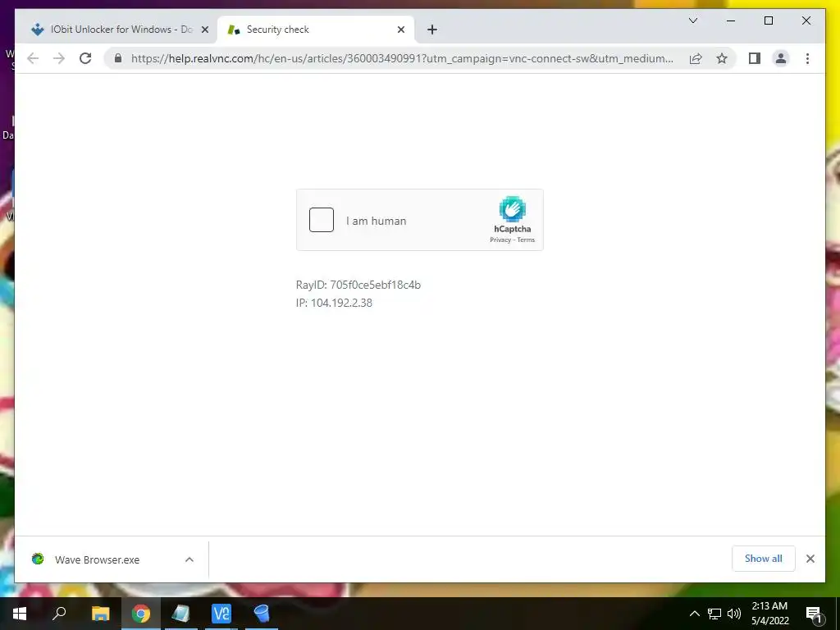Viewport: 840px width, 630px height.
Task: Open the Windows notification center
Action: point(814,614)
